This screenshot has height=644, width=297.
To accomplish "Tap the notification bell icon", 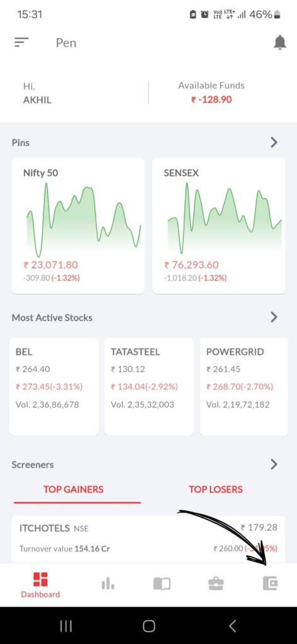I will 280,42.
